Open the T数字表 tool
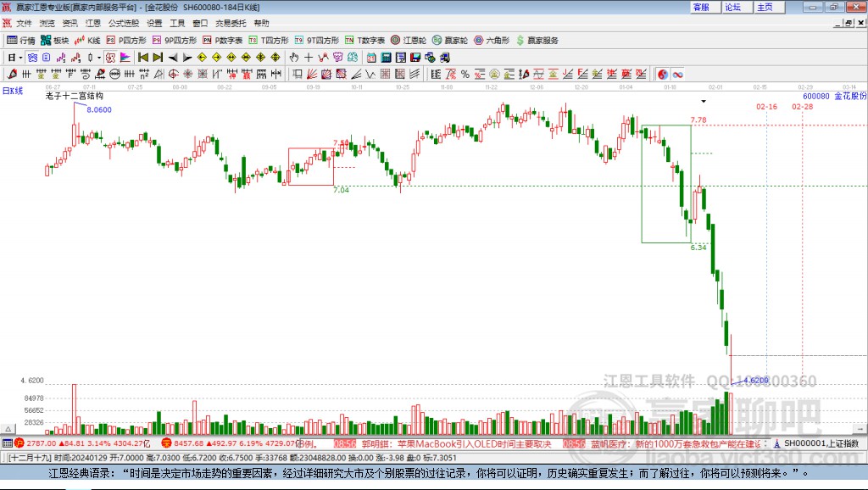This screenshot has height=490, width=868. tap(364, 41)
